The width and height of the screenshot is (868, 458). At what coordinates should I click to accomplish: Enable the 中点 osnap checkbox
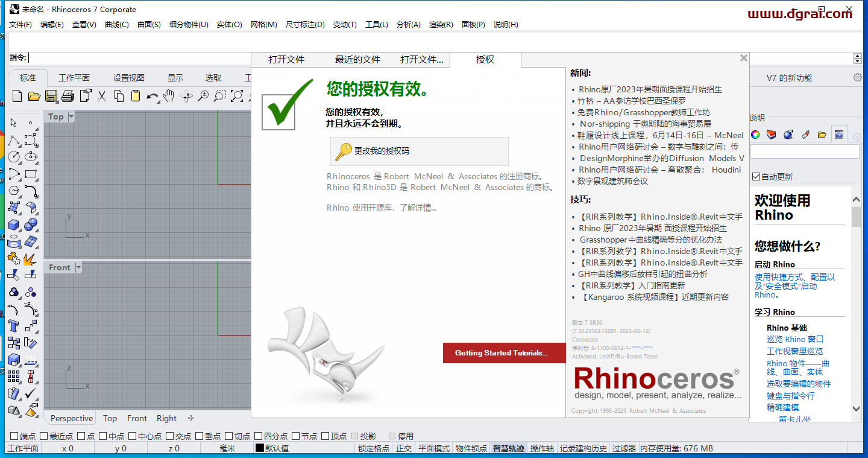coord(104,436)
